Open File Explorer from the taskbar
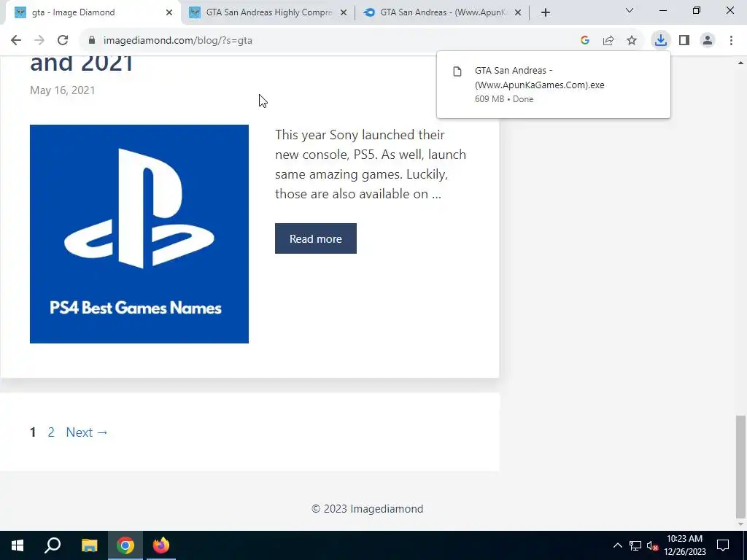The image size is (747, 560). (89, 545)
